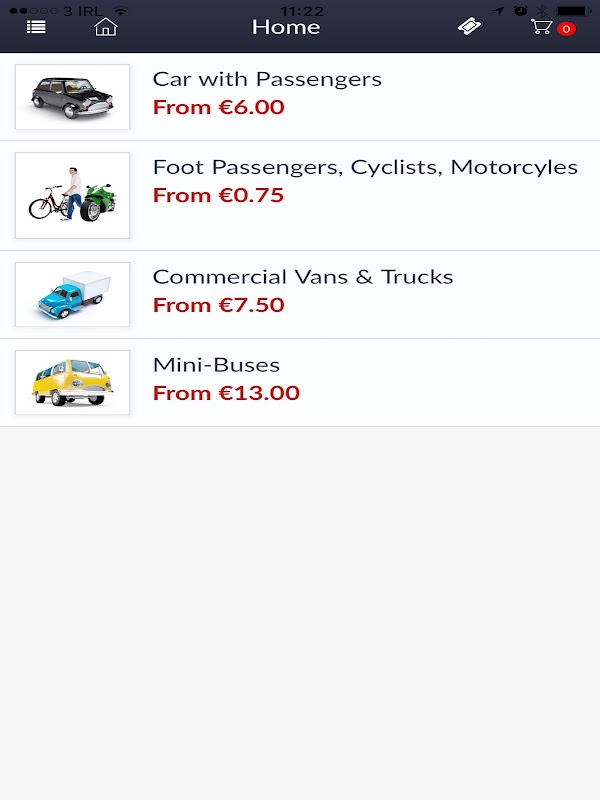600x800 pixels.
Task: Select Foot Passengers, Cyclists, Motorcyles
Action: coord(365,167)
